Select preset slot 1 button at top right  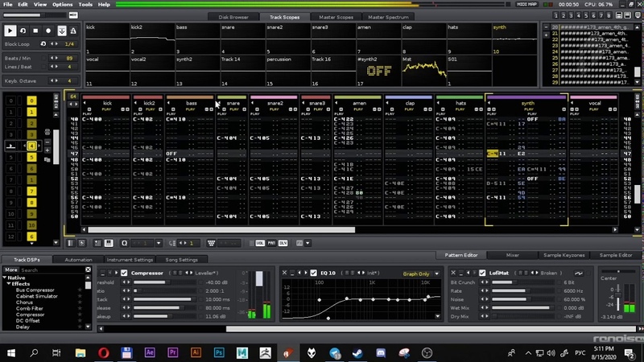click(x=555, y=15)
